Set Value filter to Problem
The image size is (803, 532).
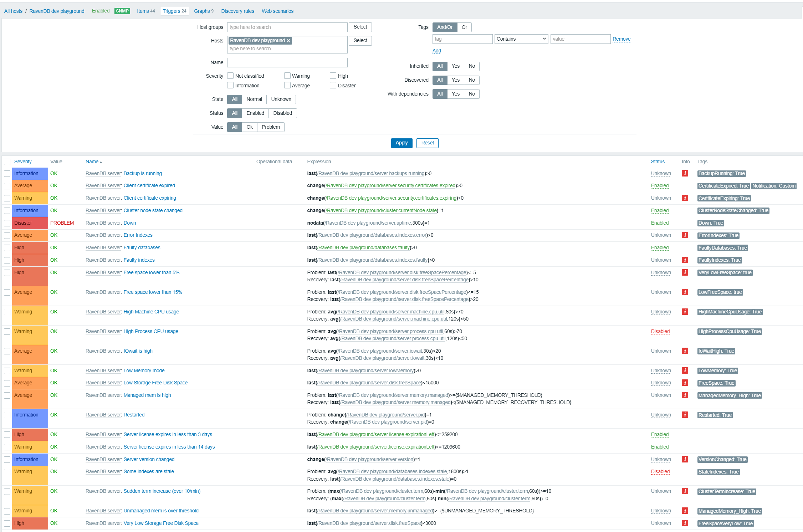271,127
